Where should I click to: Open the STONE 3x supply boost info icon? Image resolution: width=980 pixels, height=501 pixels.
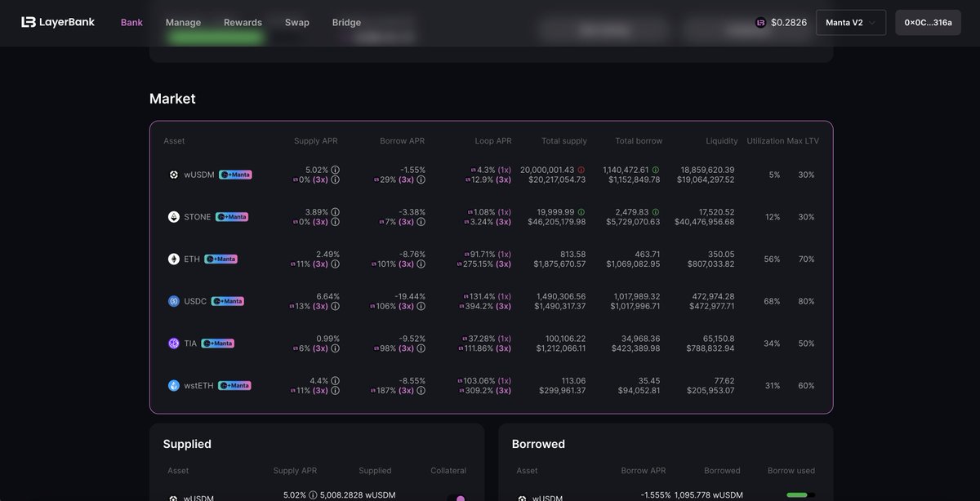click(x=335, y=222)
